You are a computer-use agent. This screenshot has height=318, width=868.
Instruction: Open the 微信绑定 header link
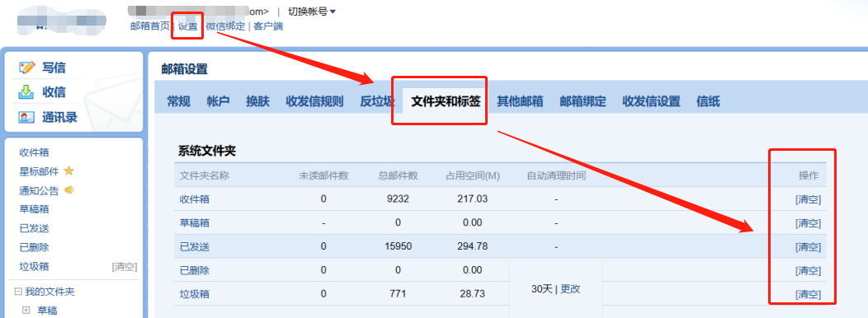(225, 26)
